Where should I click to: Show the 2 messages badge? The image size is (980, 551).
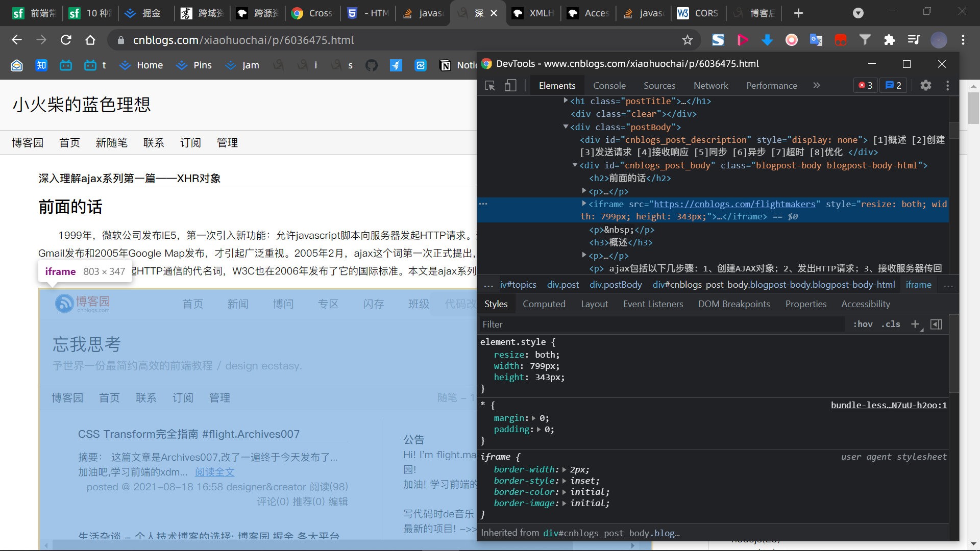click(x=894, y=86)
